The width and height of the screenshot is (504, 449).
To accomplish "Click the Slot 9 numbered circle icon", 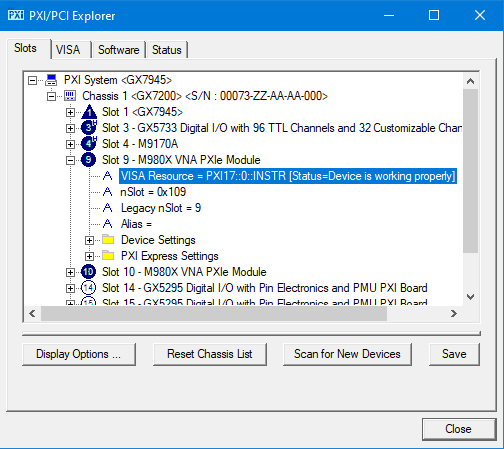I will 88,160.
